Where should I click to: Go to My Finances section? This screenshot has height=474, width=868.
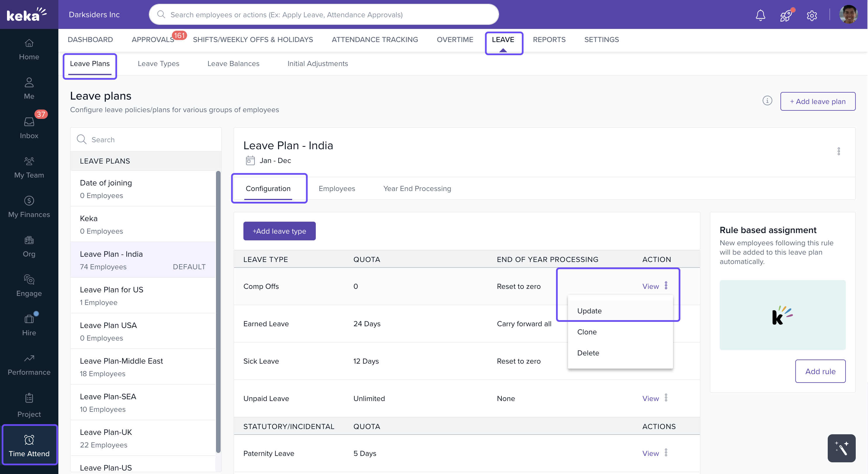29,207
